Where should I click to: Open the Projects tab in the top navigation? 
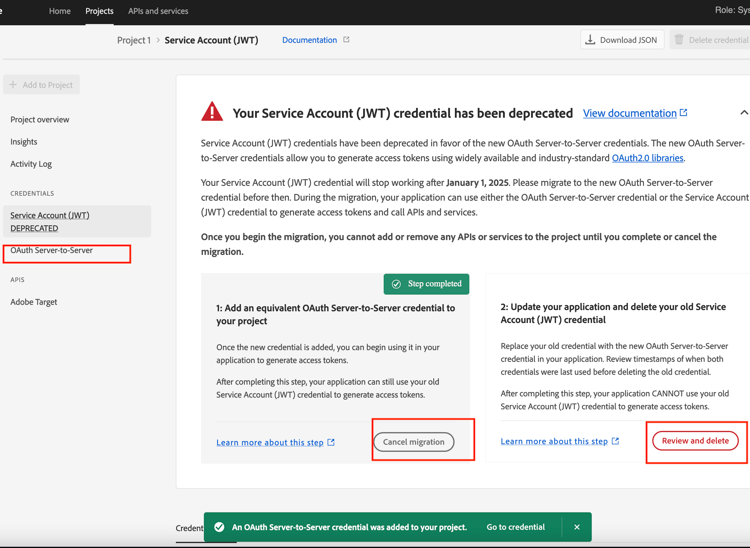pos(99,11)
